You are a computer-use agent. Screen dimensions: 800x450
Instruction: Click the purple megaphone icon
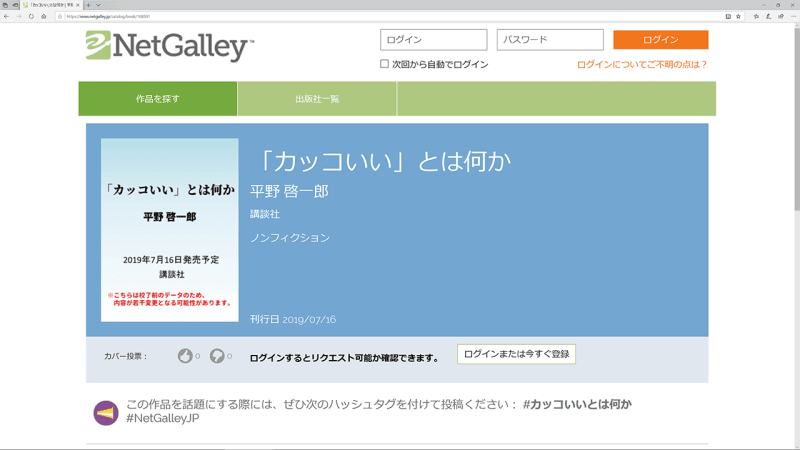click(x=106, y=413)
